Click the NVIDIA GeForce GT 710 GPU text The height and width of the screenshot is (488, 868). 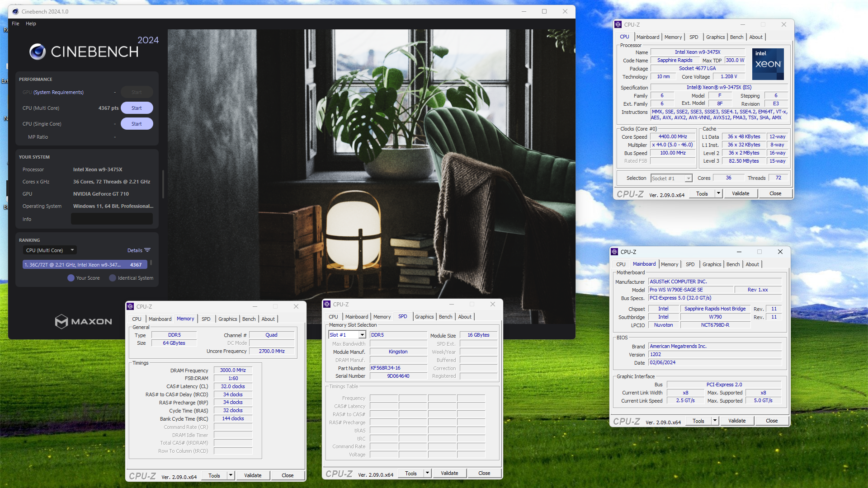[x=101, y=194]
